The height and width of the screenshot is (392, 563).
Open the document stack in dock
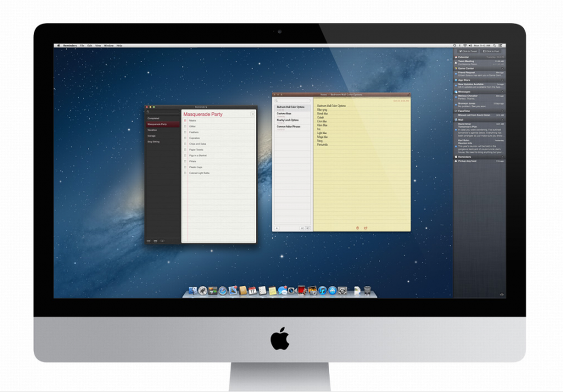[357, 290]
